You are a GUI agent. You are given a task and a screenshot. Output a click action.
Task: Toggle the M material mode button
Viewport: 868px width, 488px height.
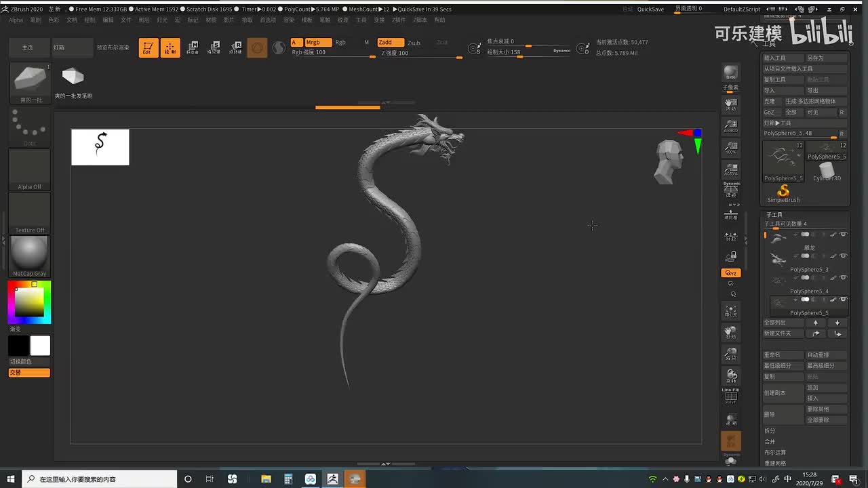pos(366,42)
